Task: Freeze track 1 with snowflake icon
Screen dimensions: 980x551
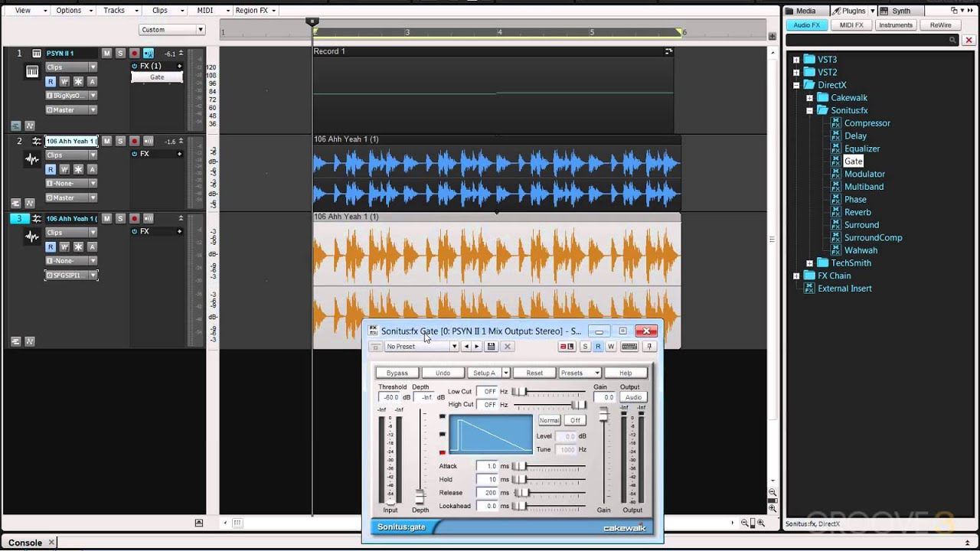Action: (x=78, y=81)
